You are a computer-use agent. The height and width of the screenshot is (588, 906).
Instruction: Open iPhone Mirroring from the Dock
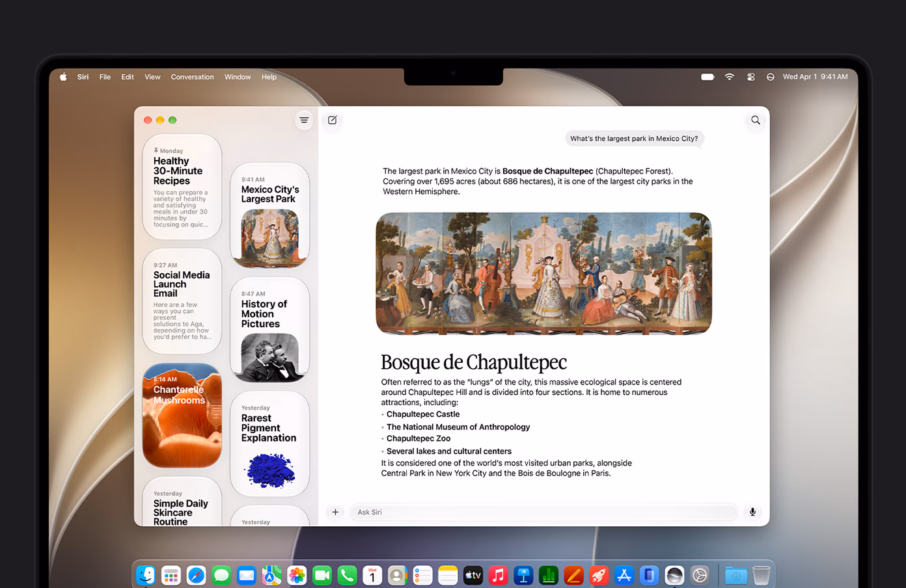coord(649,575)
